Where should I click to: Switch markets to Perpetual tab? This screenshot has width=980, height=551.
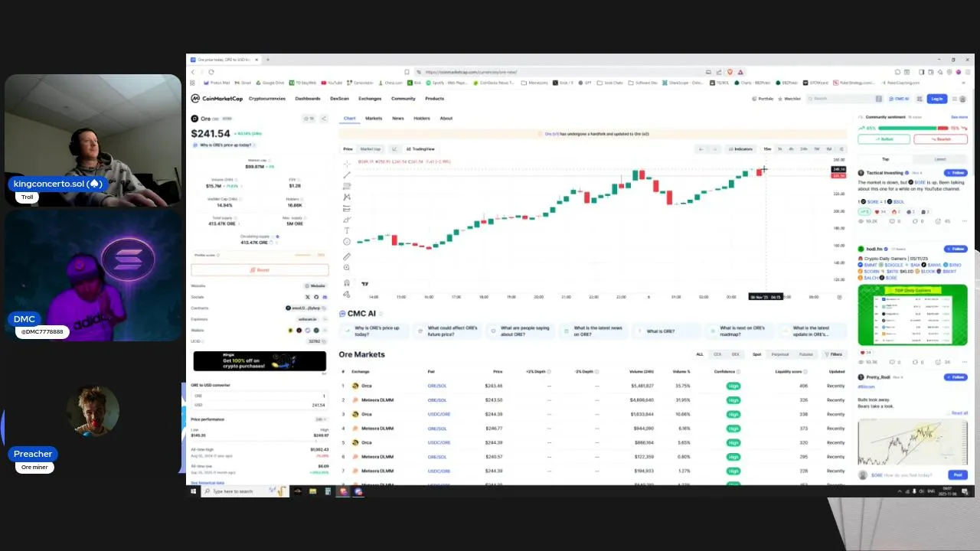(779, 354)
